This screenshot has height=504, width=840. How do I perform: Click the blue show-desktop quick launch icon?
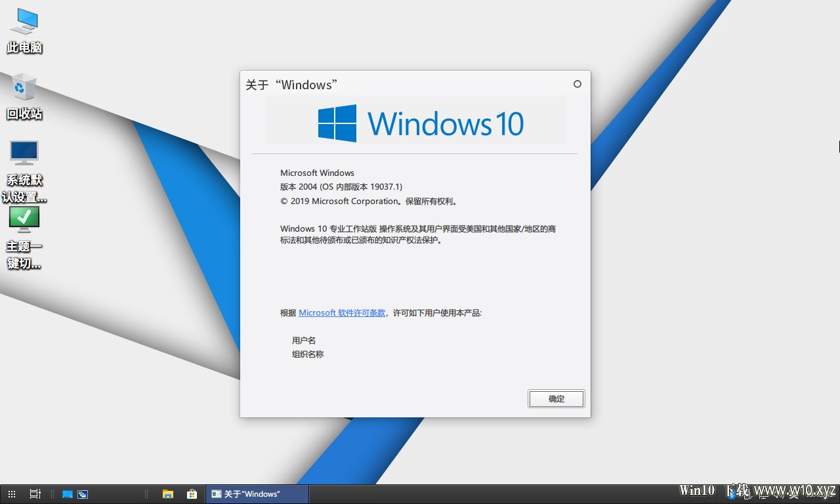pyautogui.click(x=67, y=494)
